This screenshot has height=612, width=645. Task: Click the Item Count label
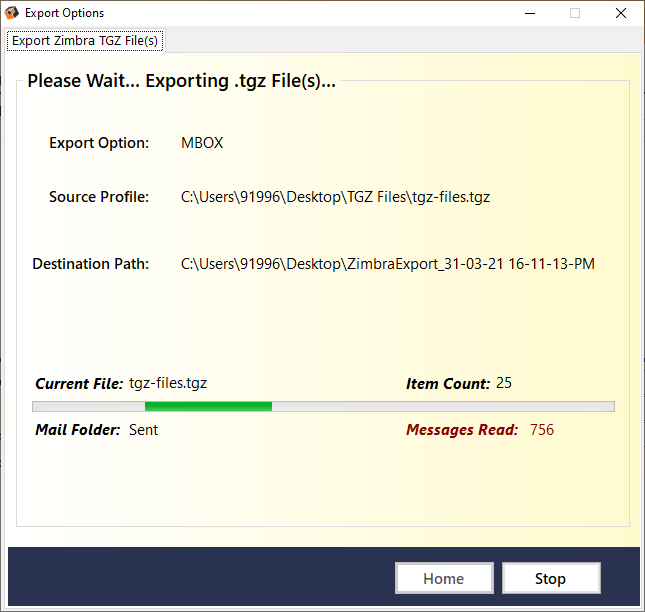(x=448, y=384)
